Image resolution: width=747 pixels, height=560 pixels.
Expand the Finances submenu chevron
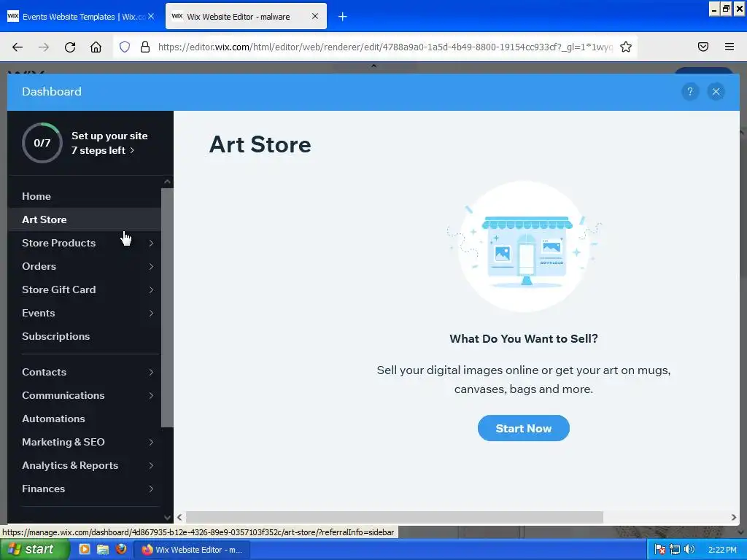click(151, 489)
